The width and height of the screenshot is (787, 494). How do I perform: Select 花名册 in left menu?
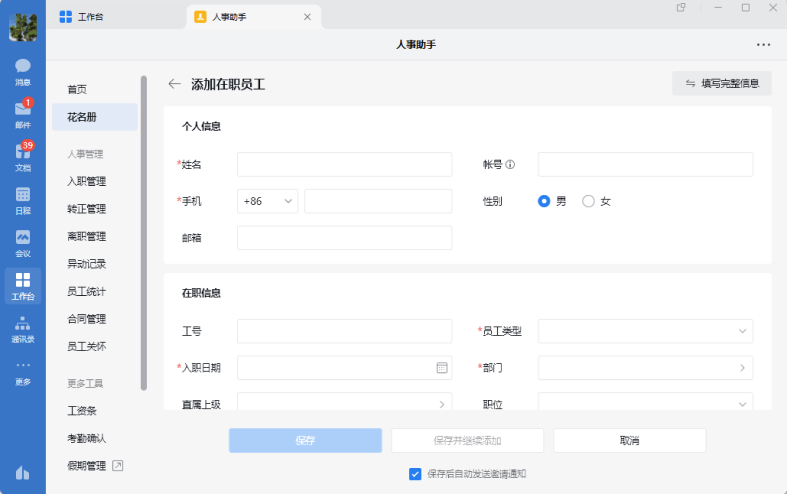coord(95,117)
